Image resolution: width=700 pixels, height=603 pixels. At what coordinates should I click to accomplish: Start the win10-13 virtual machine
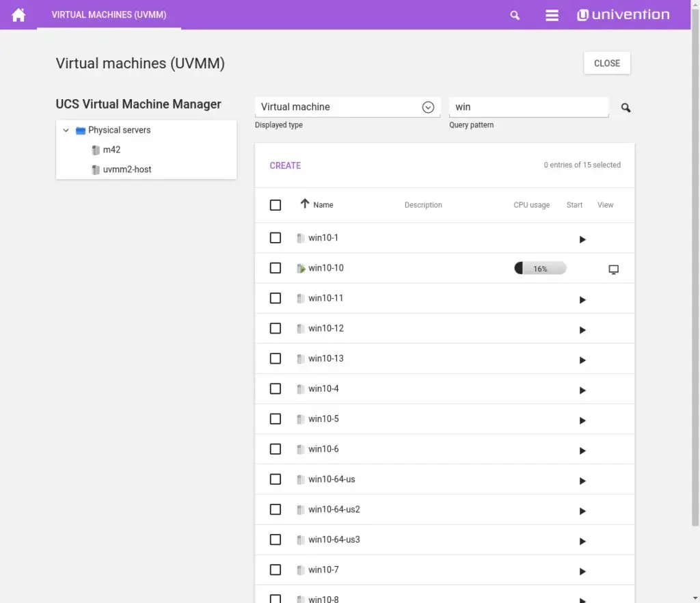click(x=582, y=360)
